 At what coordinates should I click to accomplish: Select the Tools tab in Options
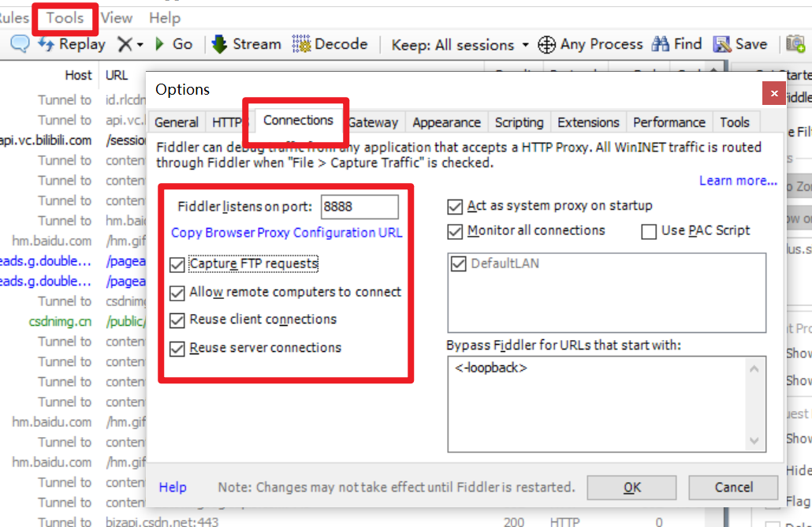click(734, 122)
